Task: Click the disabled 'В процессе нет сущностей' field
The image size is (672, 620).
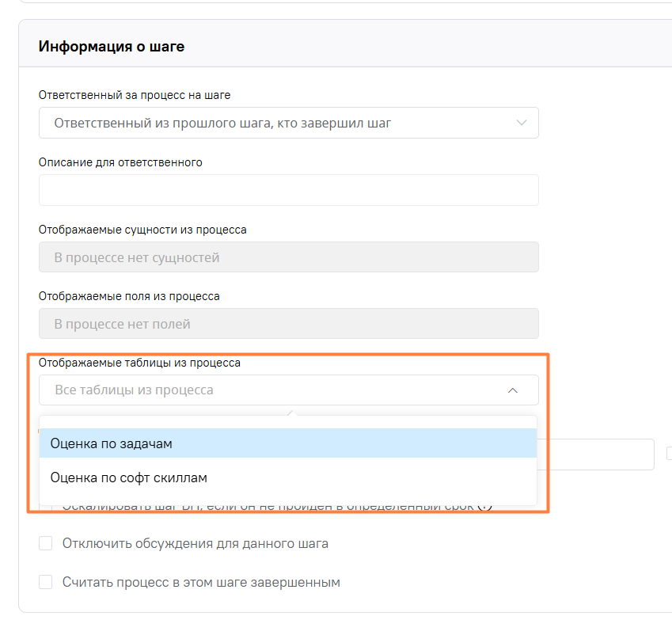Action: (288, 257)
